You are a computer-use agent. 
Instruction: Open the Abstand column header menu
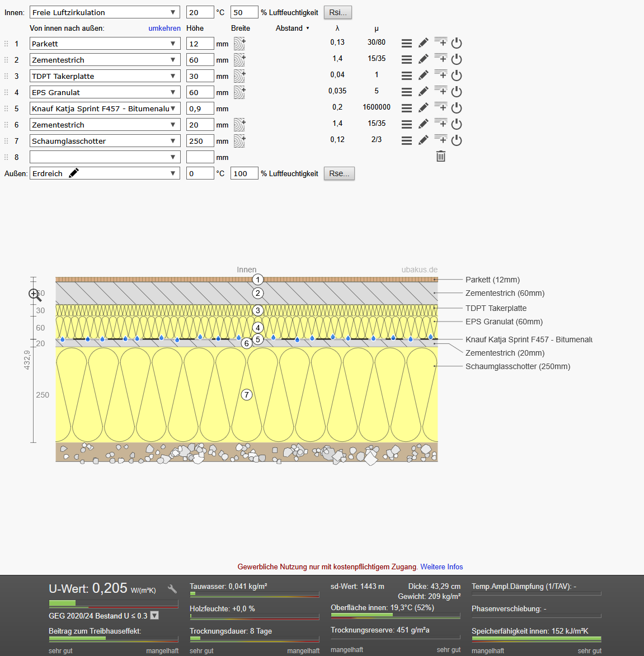[293, 28]
